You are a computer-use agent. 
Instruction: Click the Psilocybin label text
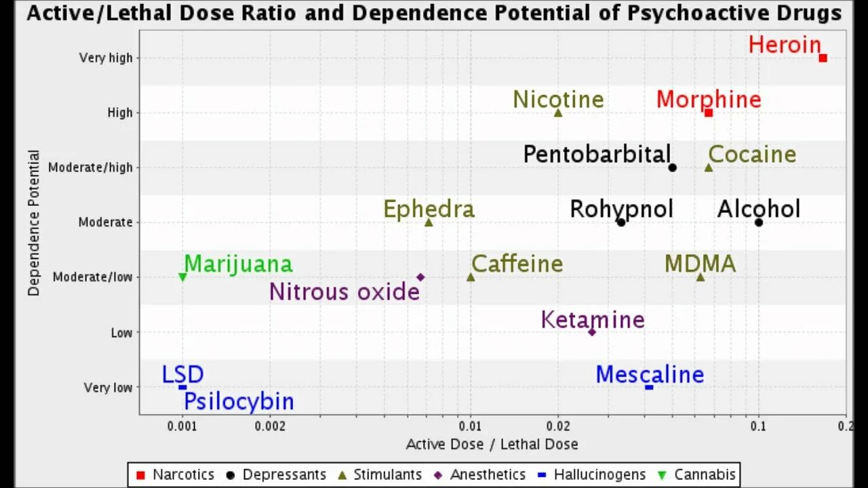click(239, 402)
